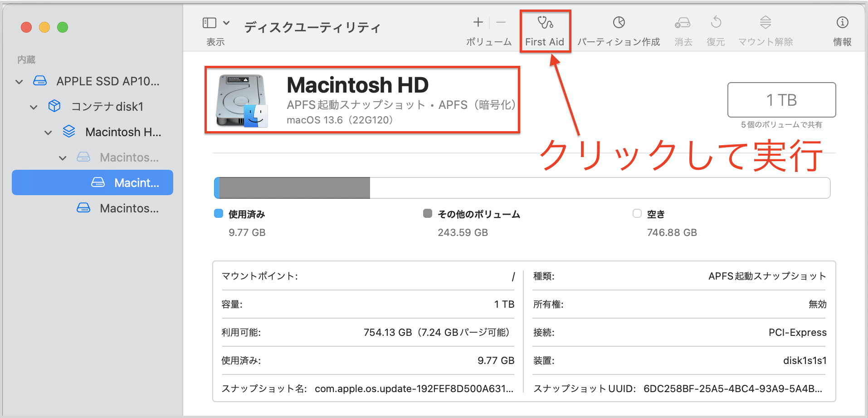Viewport: 868px width, 418px height.
Task: Click the 内蔵 sidebar section header
Action: click(x=26, y=59)
